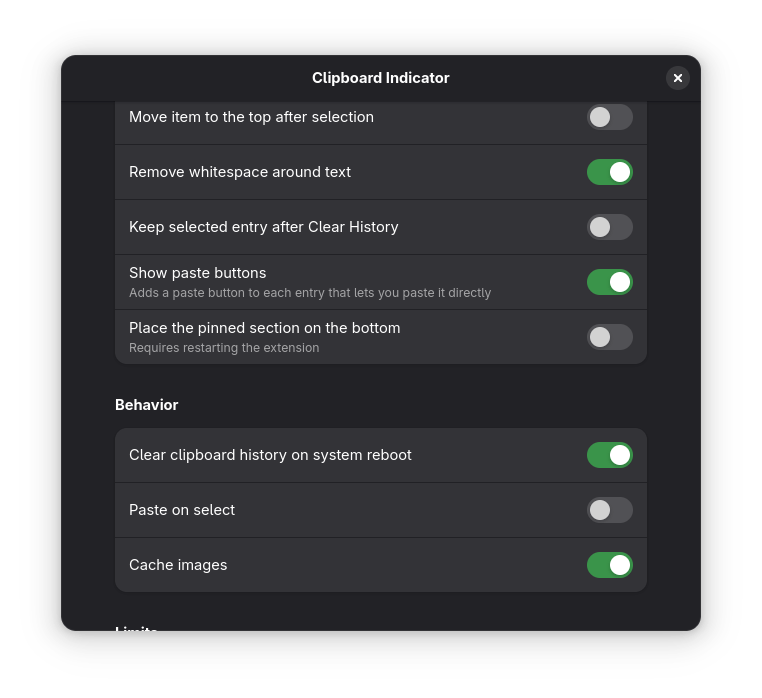Disable the Cache images switch

tap(609, 565)
